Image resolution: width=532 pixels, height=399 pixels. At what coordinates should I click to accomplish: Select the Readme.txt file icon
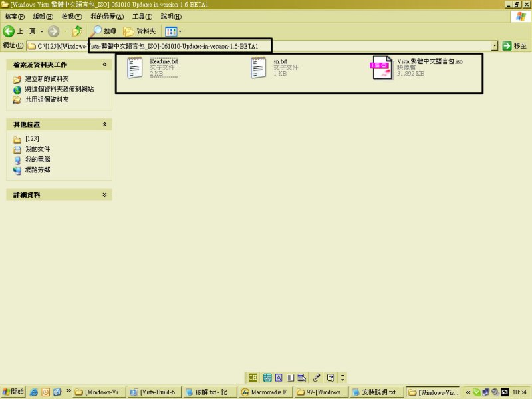click(135, 68)
